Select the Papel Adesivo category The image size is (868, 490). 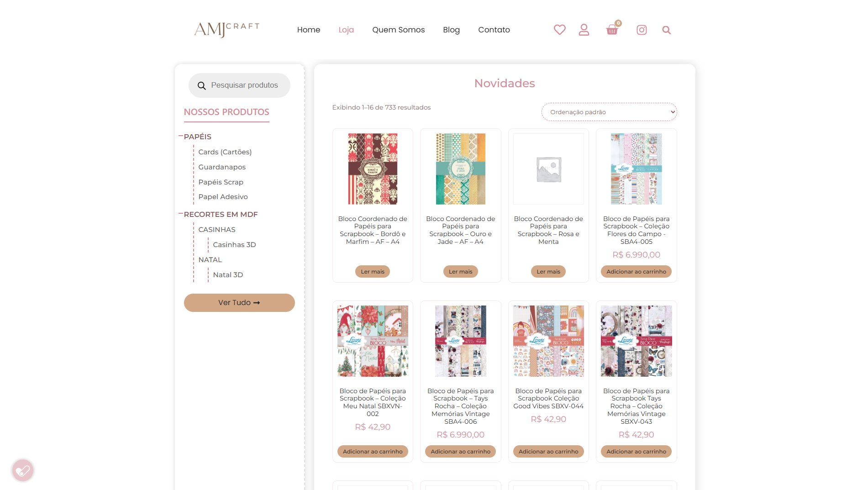point(223,197)
